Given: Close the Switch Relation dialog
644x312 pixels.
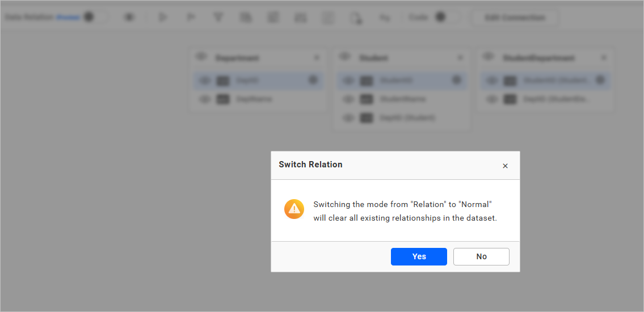Looking at the screenshot, I should tap(505, 166).
